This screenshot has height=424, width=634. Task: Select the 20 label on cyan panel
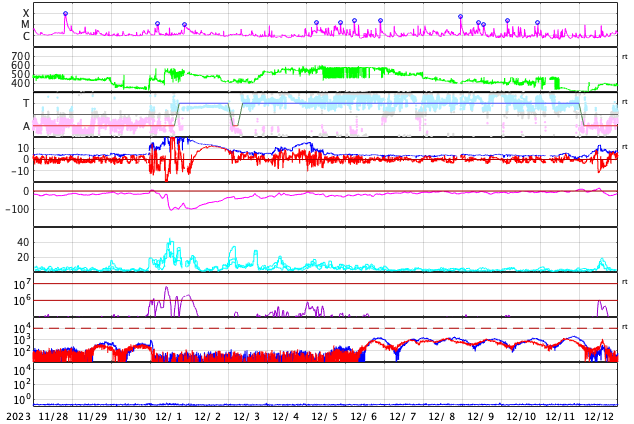[x=23, y=257]
